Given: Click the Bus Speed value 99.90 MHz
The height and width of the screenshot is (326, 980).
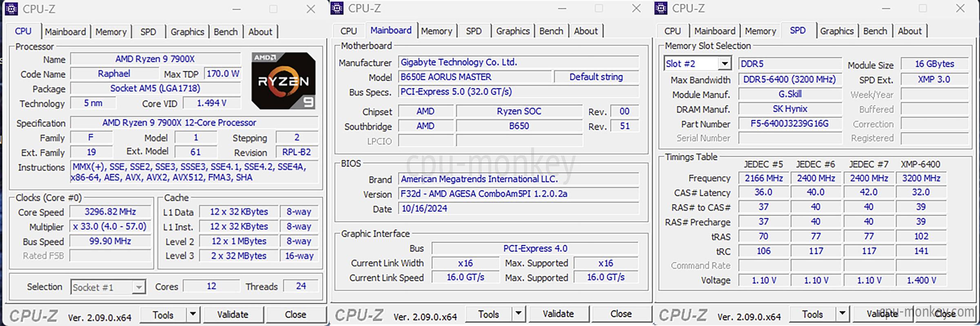Looking at the screenshot, I should pyautogui.click(x=110, y=241).
